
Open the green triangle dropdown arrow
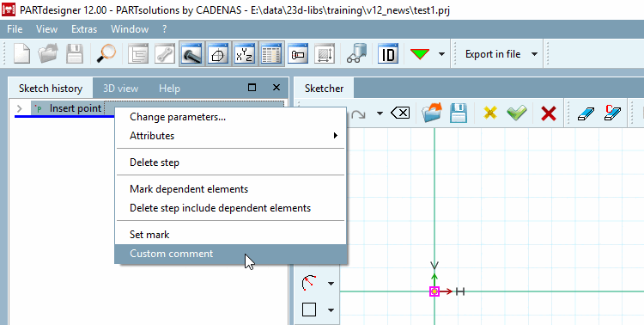pos(441,54)
